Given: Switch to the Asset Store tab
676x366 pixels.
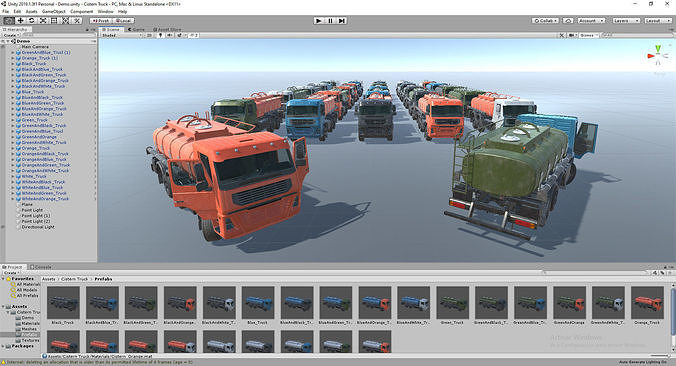Looking at the screenshot, I should [167, 29].
